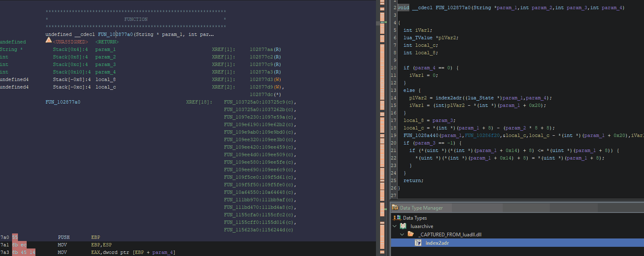Open XREF FUN_103725a0:103725c9(c)
Image resolution: width=644 pixels, height=256 pixels.
(x=260, y=102)
